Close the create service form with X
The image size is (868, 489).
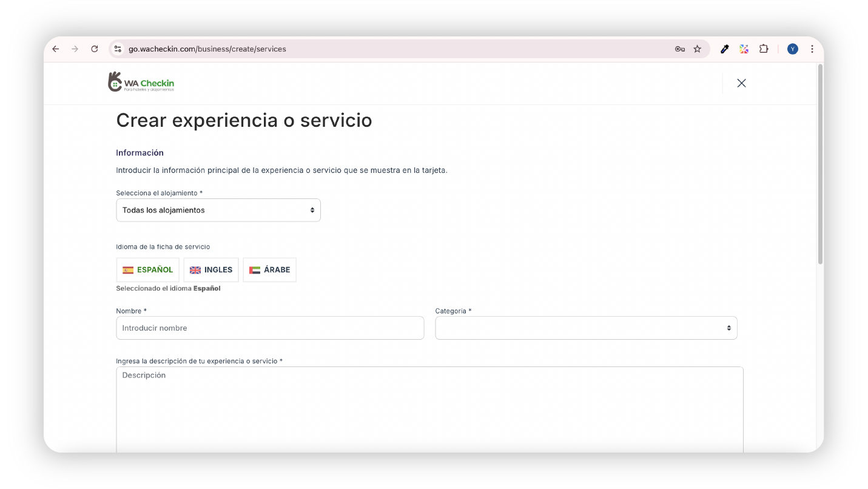(x=741, y=83)
